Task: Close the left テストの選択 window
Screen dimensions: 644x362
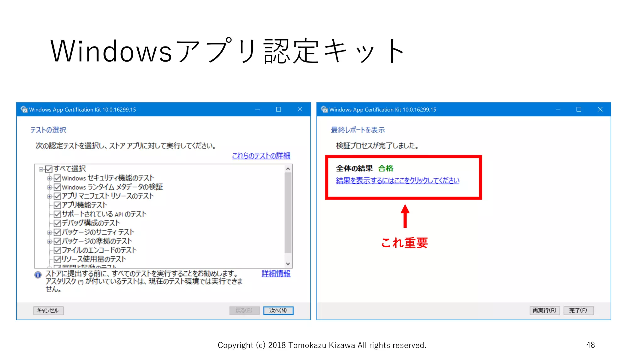Action: [300, 109]
